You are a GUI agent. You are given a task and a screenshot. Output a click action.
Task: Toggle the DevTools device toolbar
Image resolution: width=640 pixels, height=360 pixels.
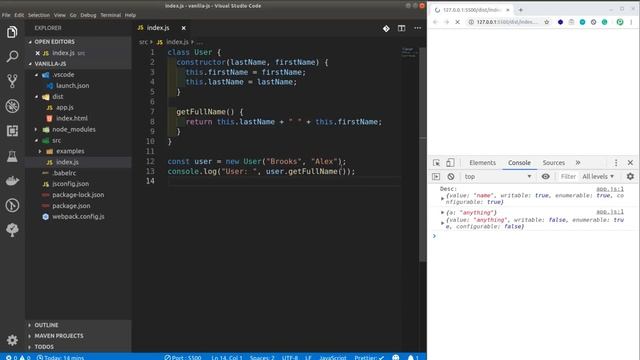tap(450, 163)
